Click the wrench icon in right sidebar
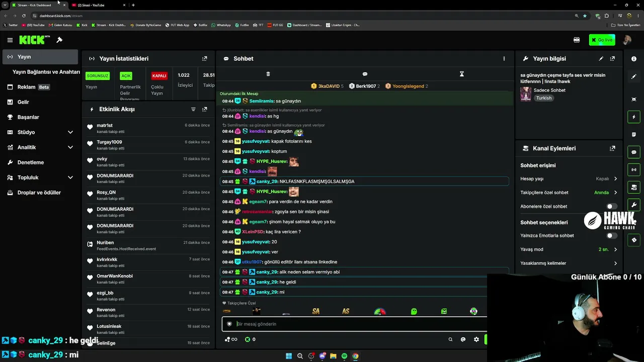 tap(634, 205)
